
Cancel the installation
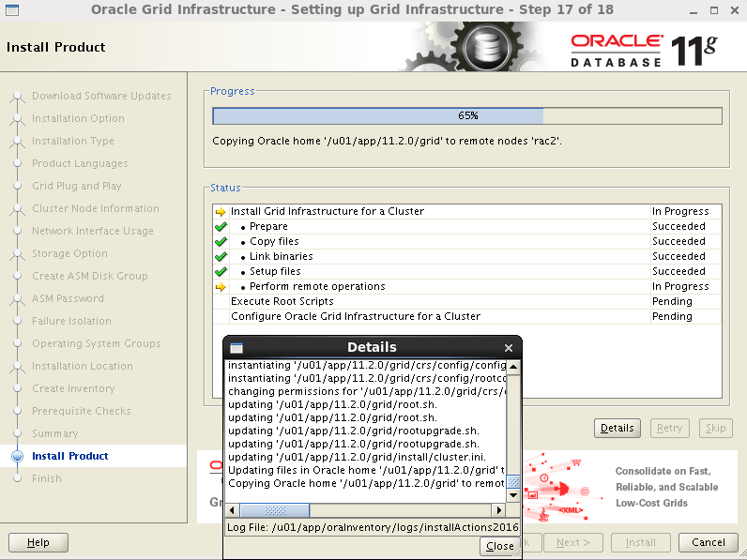(x=708, y=542)
